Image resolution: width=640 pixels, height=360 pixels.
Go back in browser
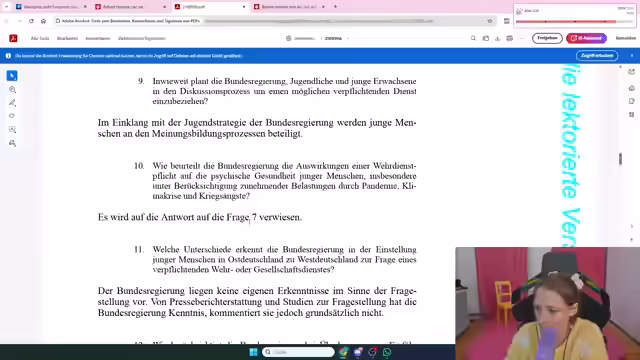7,21
